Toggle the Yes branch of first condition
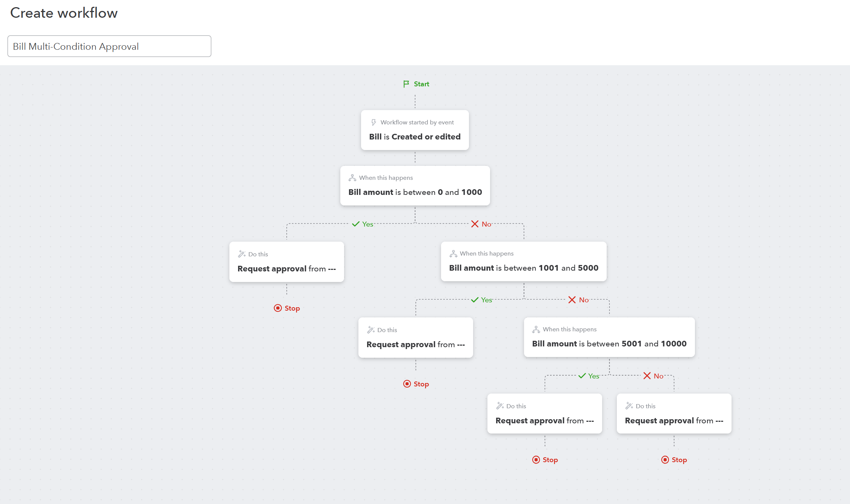 click(363, 224)
